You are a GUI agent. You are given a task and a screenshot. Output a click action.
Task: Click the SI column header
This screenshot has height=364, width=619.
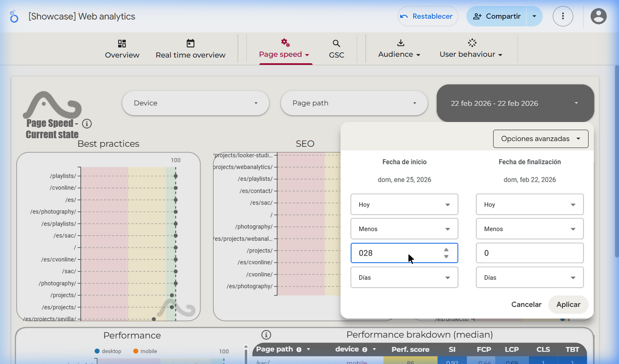[452, 349]
